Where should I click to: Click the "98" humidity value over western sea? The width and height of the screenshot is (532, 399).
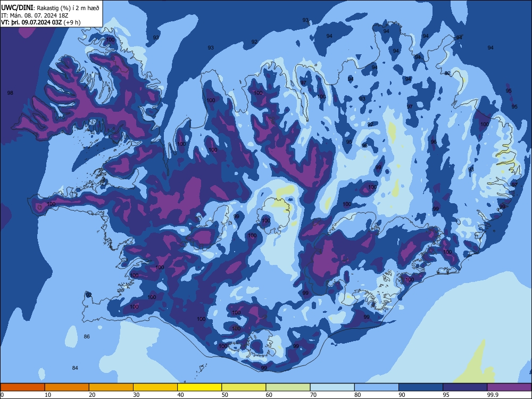[10, 93]
